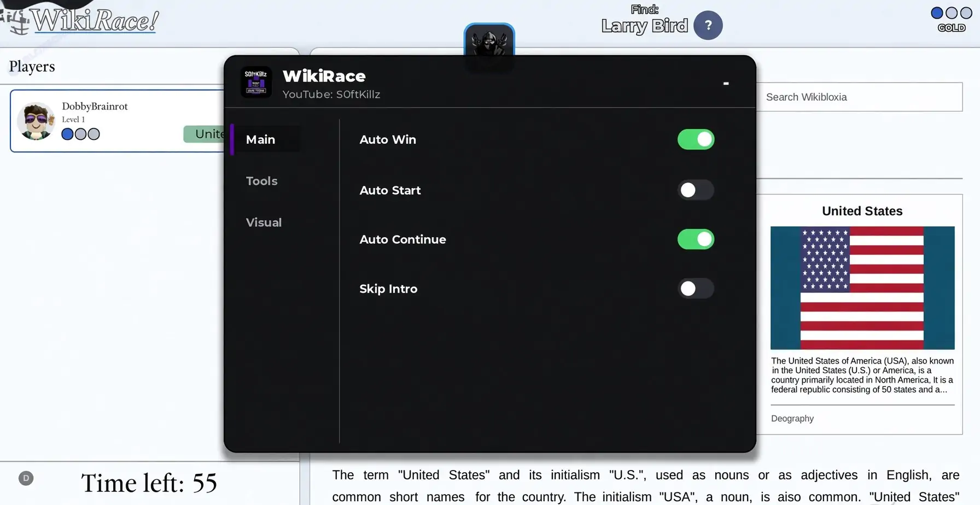The image size is (980, 505).
Task: Click DobbyBrainrot's round progress dots
Action: click(80, 134)
